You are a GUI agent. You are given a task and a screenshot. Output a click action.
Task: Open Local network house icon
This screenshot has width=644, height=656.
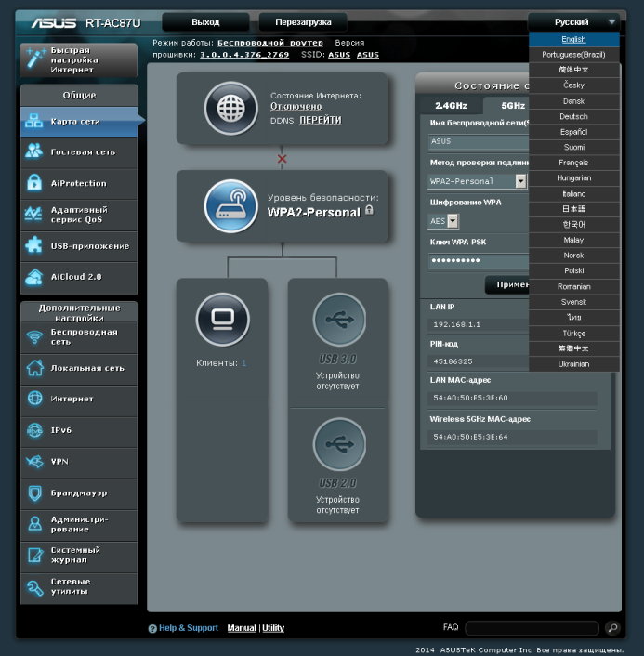point(34,368)
